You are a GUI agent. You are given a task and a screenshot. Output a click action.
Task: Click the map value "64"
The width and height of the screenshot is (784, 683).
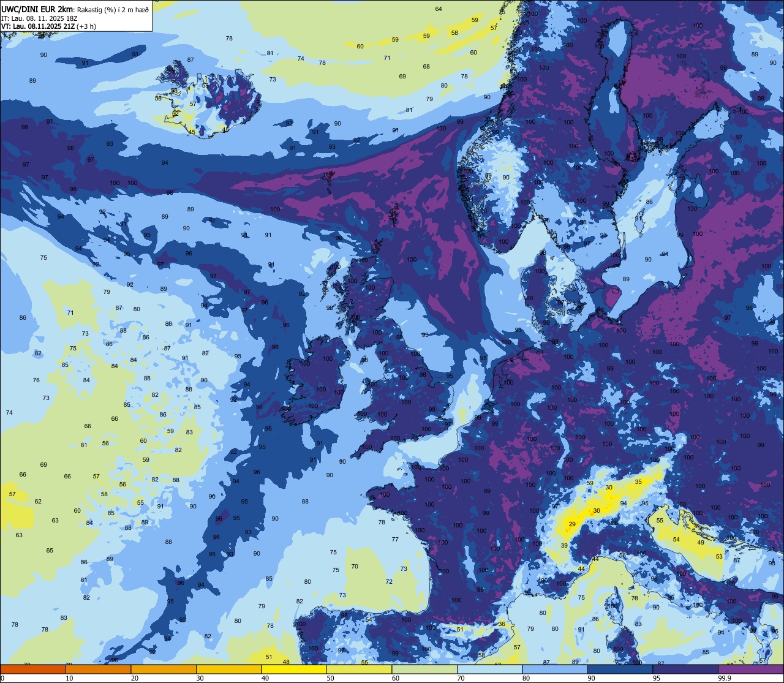tap(439, 9)
